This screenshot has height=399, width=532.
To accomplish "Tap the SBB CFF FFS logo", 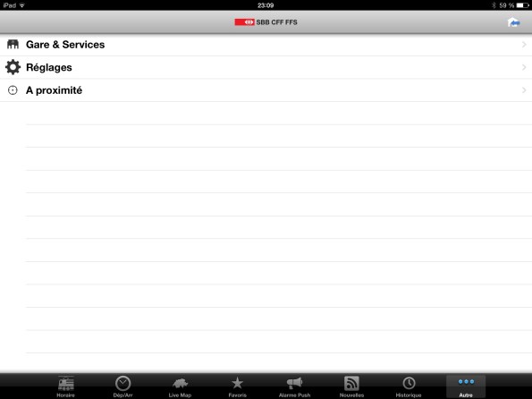I will pyautogui.click(x=266, y=22).
